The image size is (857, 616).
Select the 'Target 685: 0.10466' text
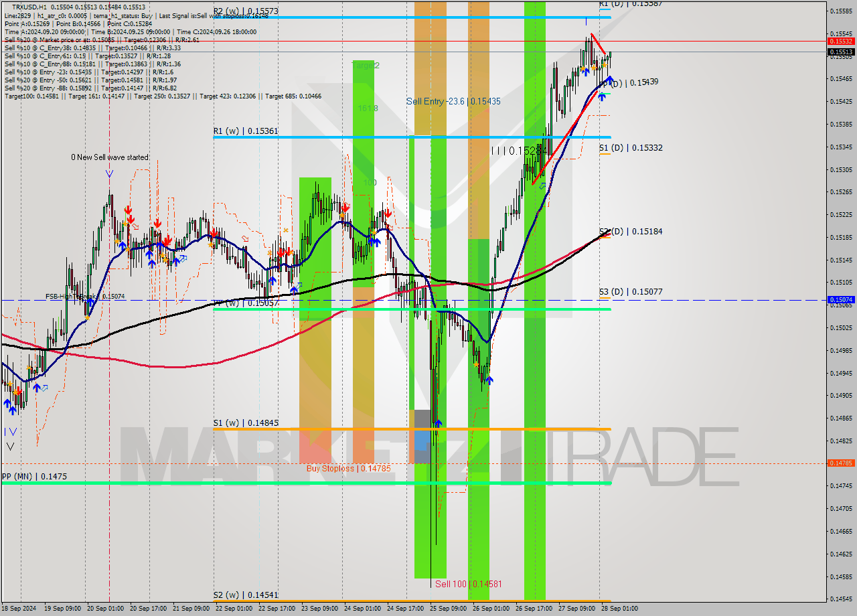pos(293,96)
